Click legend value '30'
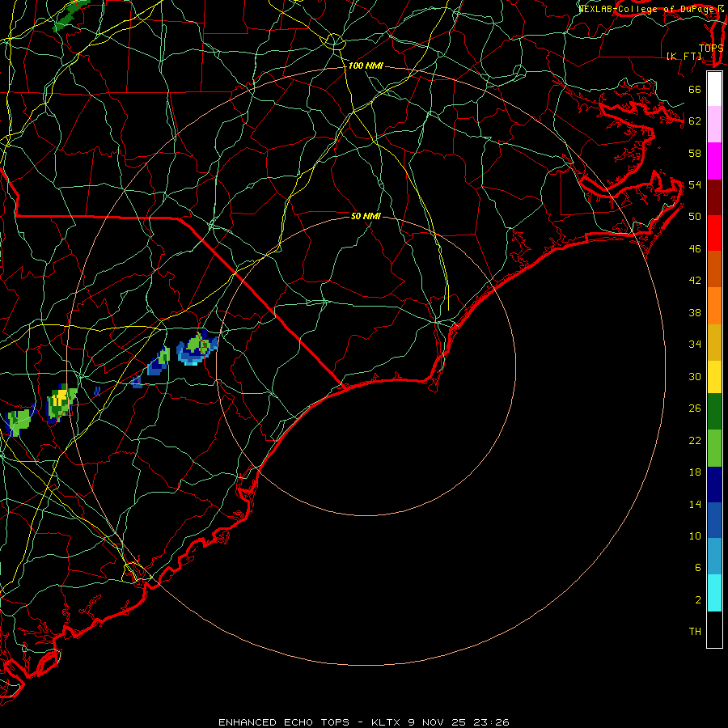Image resolution: width=728 pixels, height=728 pixels. [x=695, y=376]
